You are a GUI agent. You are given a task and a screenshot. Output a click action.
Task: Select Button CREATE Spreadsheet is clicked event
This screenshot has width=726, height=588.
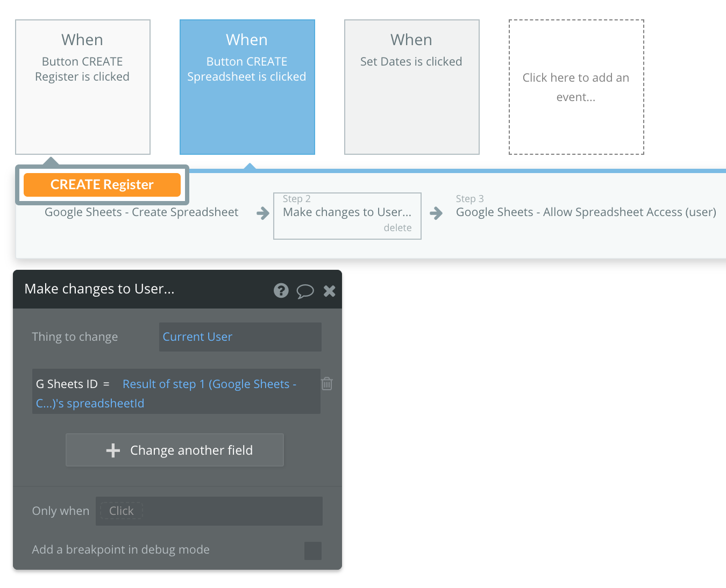click(x=247, y=87)
